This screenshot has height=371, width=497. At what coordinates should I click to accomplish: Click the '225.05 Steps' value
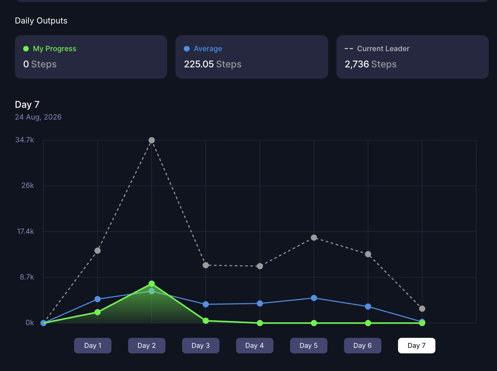213,64
